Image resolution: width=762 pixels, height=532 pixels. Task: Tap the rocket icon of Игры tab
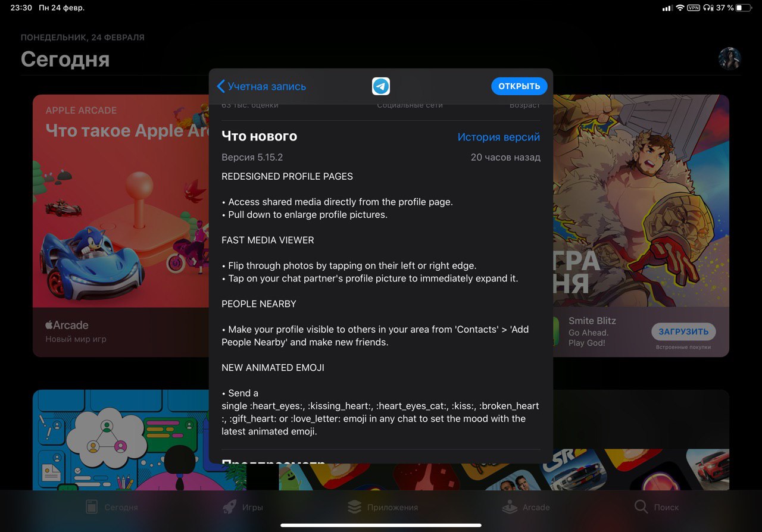229,506
